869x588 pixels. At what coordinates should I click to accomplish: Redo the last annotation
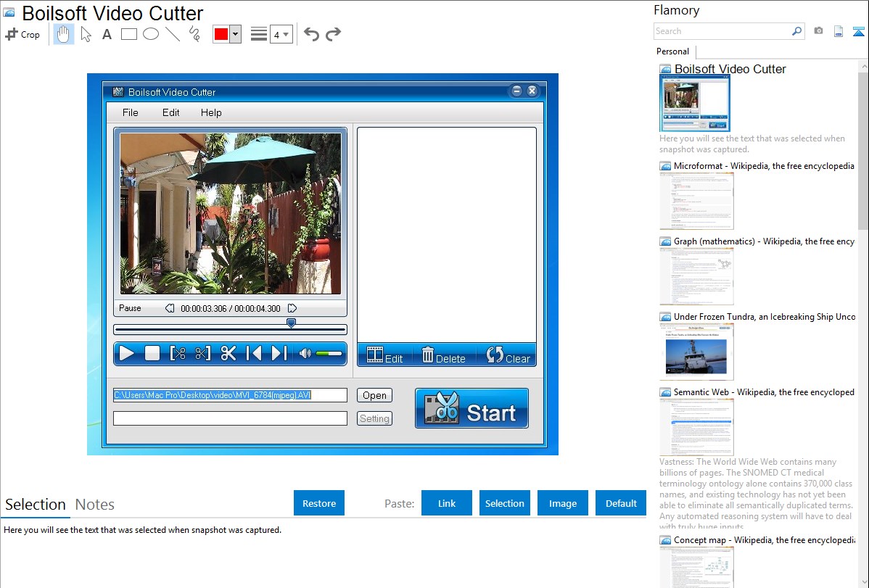tap(333, 34)
